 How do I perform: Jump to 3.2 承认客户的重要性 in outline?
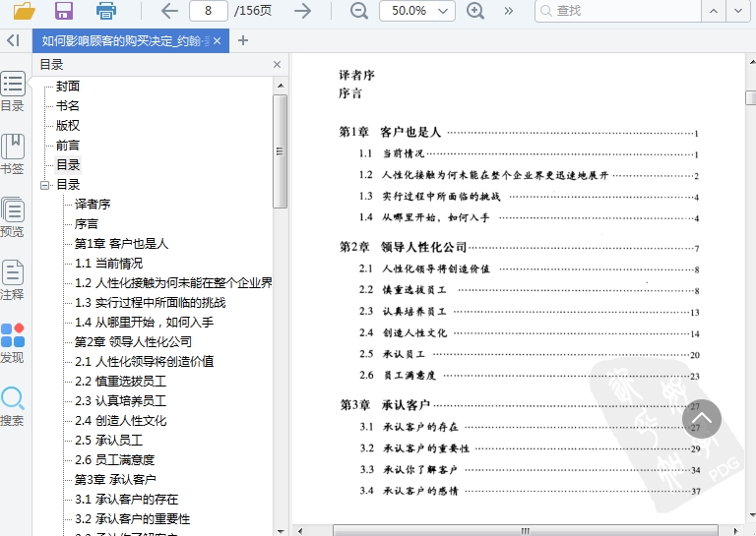tap(133, 519)
